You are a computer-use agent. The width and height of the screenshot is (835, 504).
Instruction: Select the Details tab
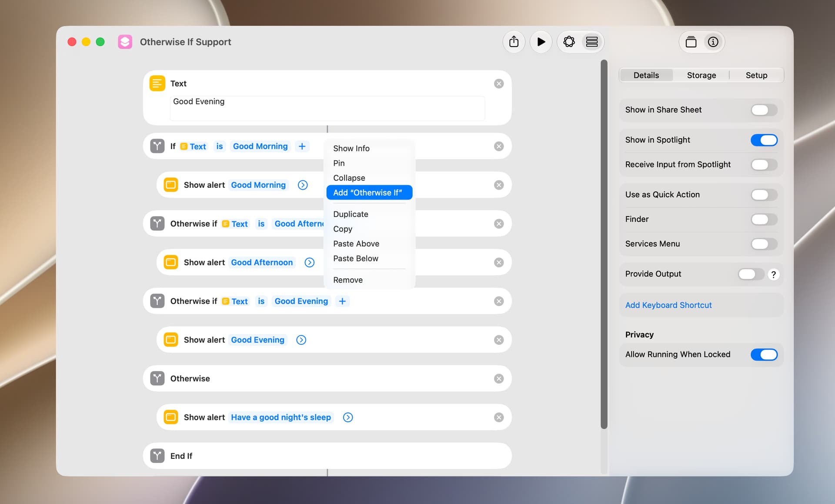coord(646,75)
